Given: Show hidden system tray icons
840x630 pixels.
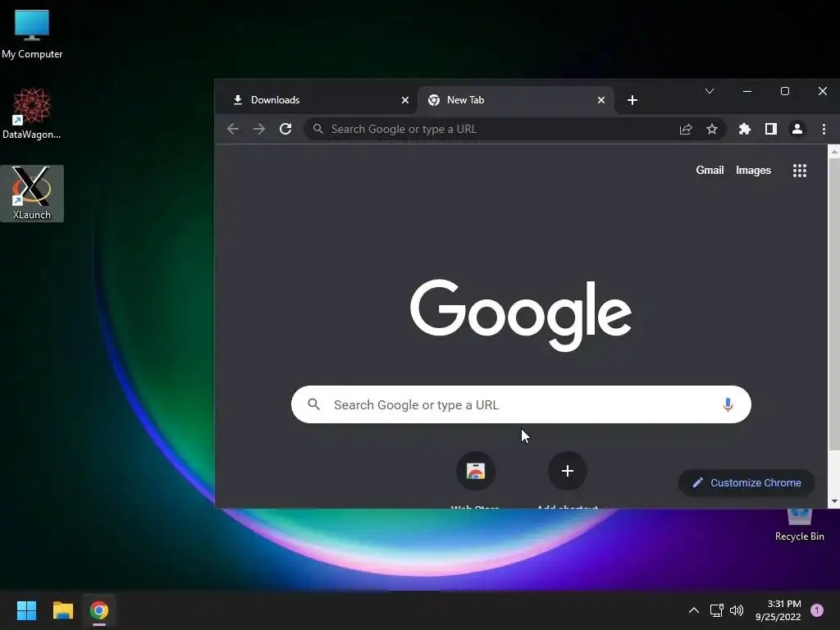Looking at the screenshot, I should (694, 610).
